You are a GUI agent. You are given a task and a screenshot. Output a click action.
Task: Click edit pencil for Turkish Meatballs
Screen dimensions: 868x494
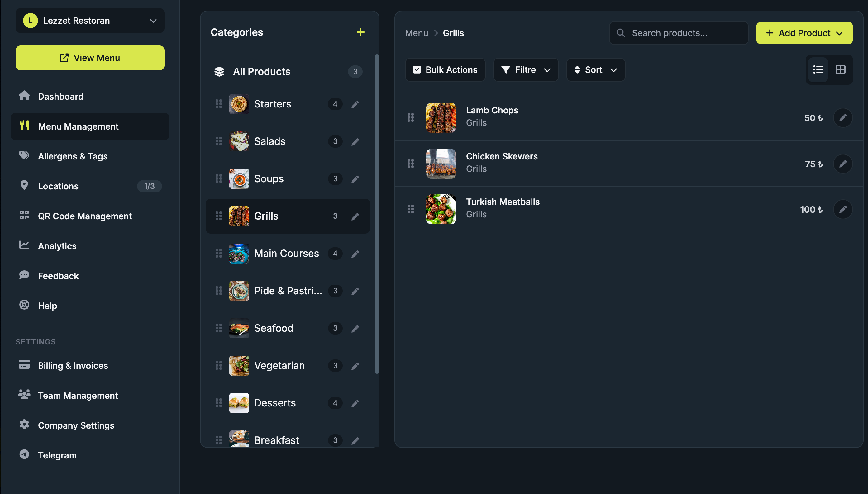pos(842,209)
